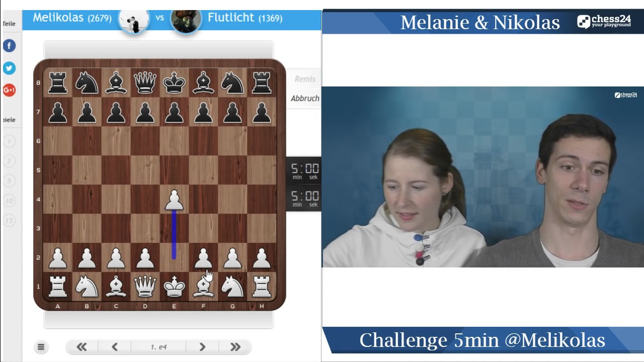Click the black pawn on a7
This screenshot has height=362, width=644.
pyautogui.click(x=57, y=112)
